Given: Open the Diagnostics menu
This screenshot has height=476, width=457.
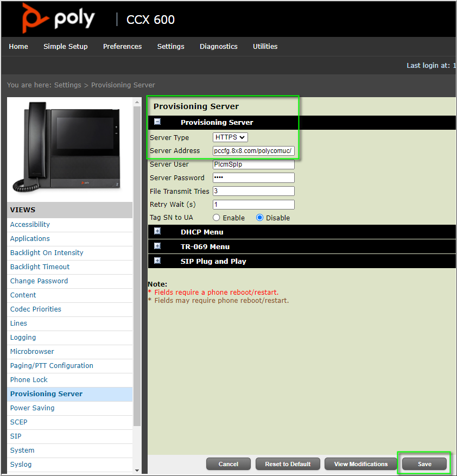Looking at the screenshot, I should [218, 47].
